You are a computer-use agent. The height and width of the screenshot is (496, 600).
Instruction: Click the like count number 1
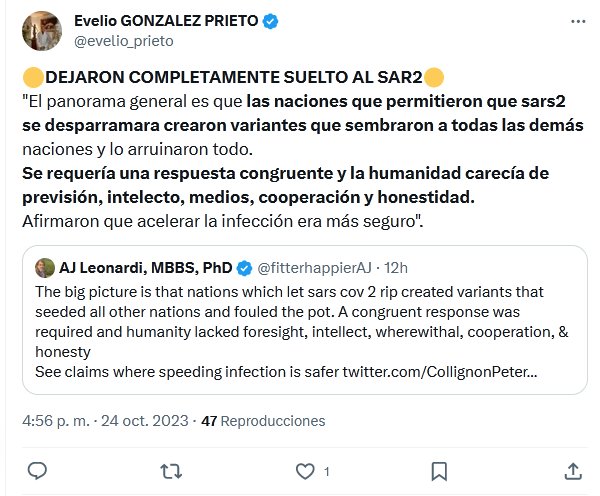[326, 471]
